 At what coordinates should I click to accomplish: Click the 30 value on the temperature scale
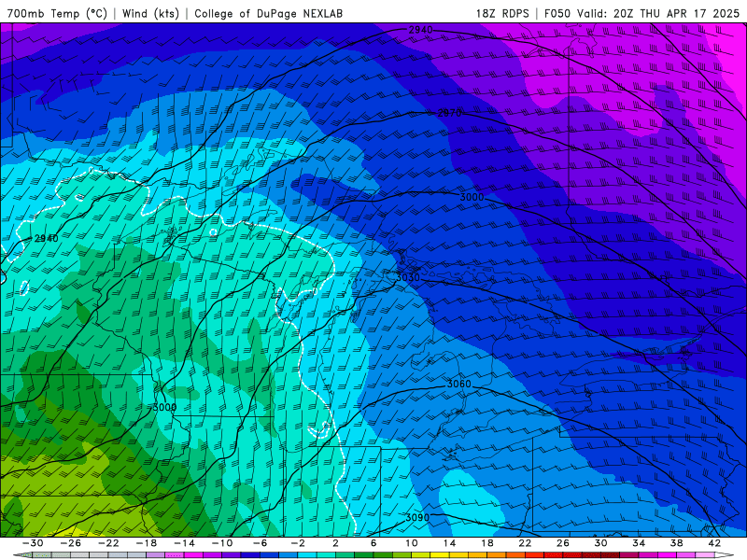[600, 543]
